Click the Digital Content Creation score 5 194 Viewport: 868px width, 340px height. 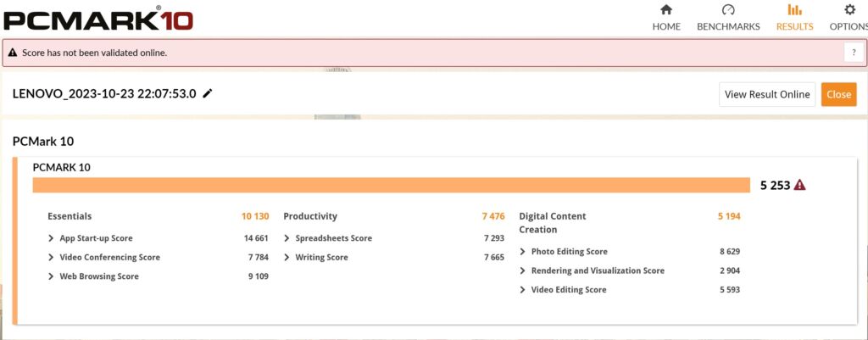729,216
